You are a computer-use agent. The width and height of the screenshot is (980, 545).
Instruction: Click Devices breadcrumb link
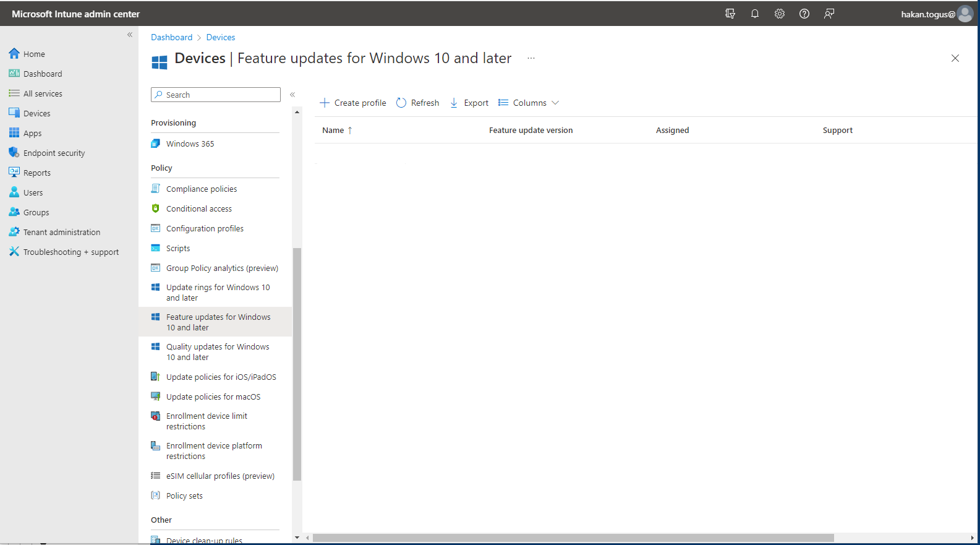click(x=221, y=37)
